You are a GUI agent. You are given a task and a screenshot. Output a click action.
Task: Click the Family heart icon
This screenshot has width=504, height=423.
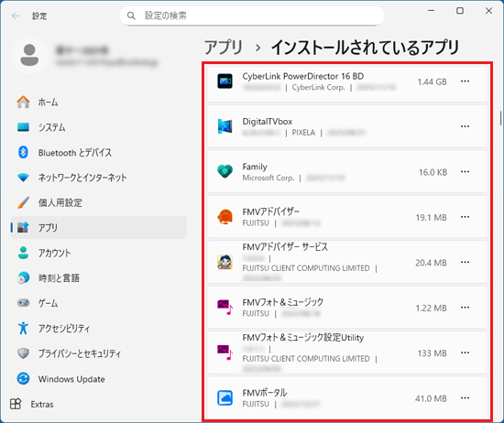point(225,171)
